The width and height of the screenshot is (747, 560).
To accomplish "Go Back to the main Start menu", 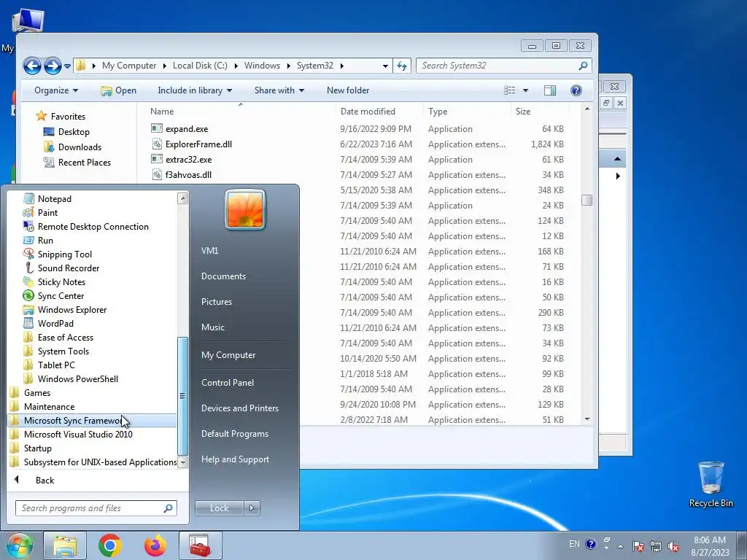I will tap(44, 480).
